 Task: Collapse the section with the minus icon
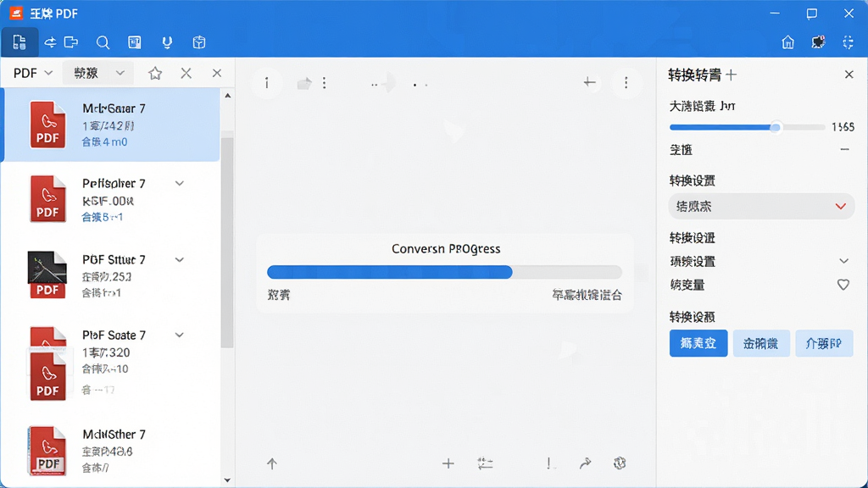(845, 149)
